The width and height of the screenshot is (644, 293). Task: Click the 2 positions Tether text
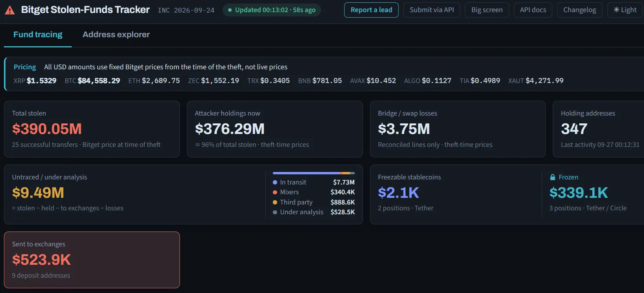point(406,208)
